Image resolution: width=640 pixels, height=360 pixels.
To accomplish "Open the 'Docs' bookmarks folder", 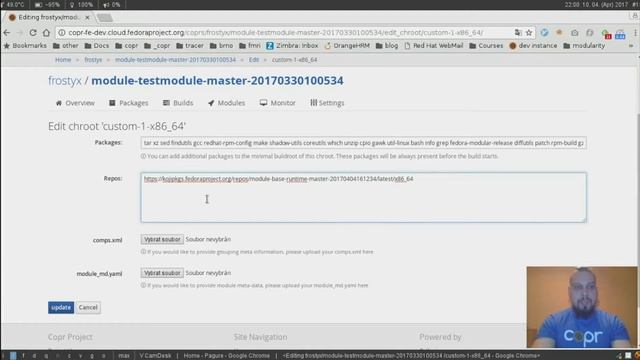I will pos(97,46).
